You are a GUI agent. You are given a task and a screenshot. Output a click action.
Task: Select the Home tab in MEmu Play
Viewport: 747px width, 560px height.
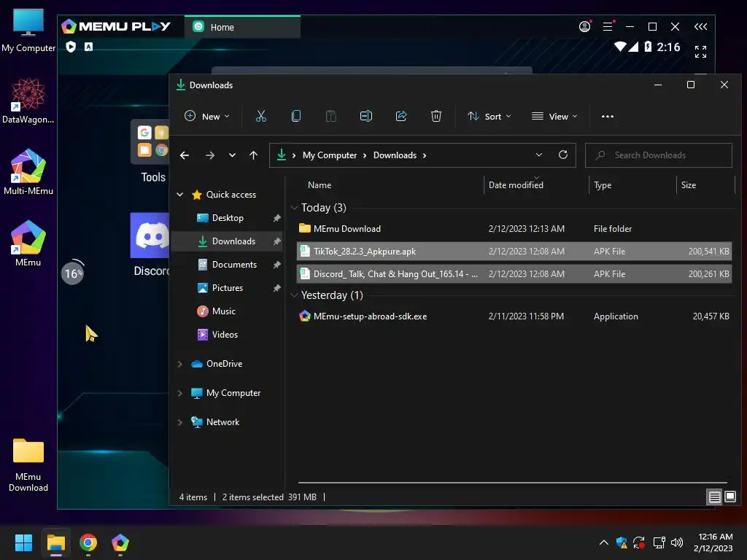coord(242,27)
